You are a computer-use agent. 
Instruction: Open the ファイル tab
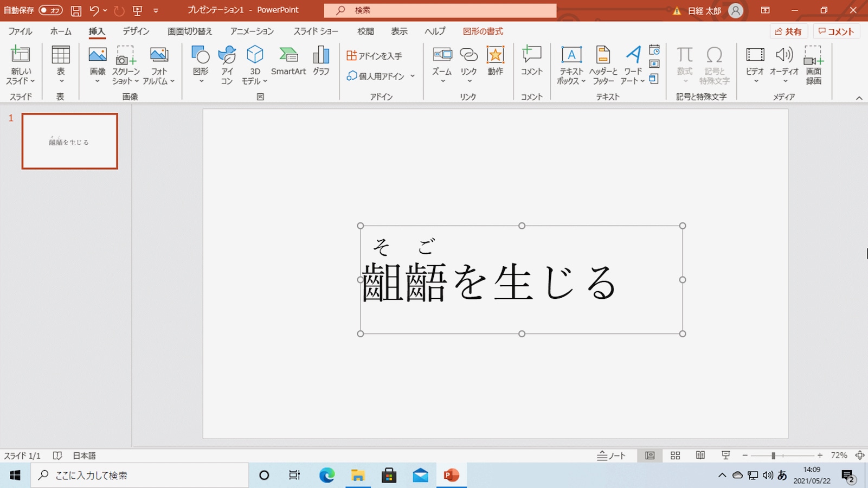(x=20, y=31)
